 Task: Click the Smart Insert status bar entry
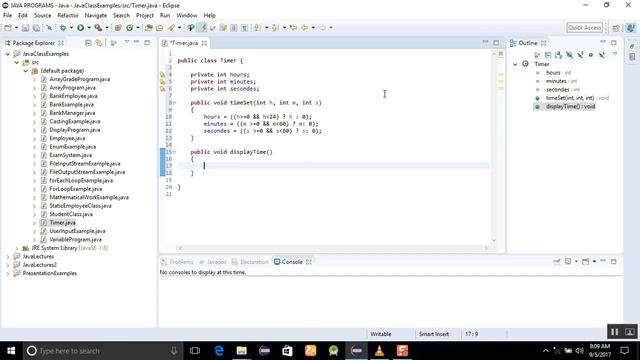[x=433, y=334]
